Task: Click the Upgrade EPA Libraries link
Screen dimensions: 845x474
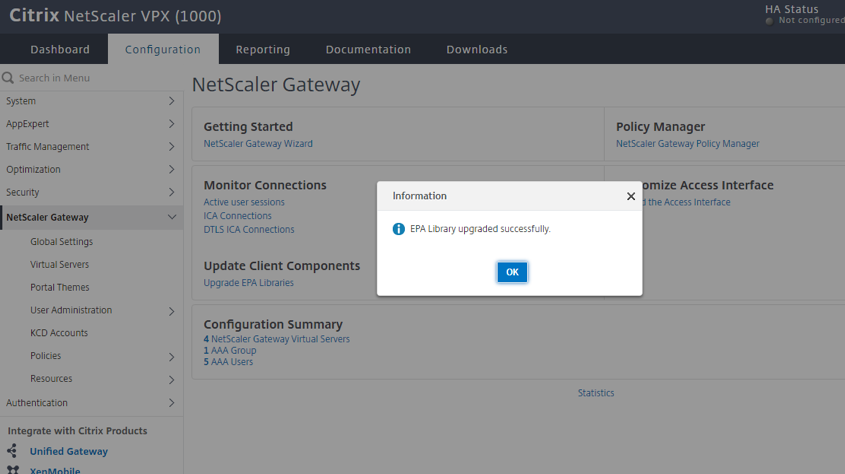Action: (249, 283)
